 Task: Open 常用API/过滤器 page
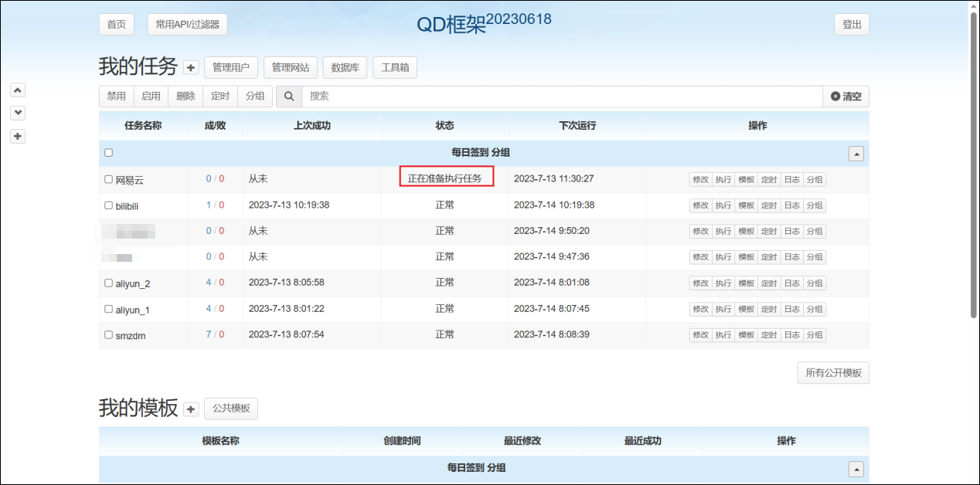pyautogui.click(x=187, y=25)
